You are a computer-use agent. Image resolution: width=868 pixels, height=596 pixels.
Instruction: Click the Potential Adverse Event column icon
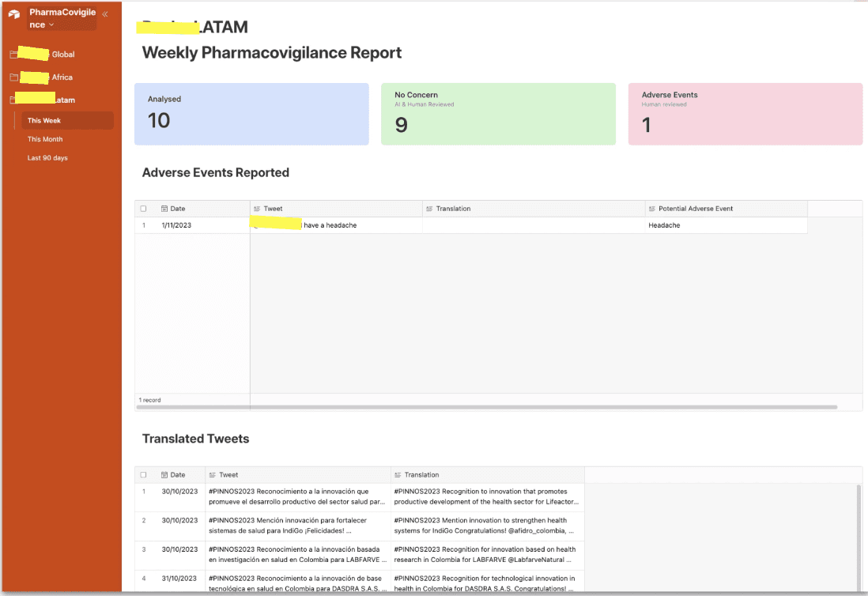point(653,208)
